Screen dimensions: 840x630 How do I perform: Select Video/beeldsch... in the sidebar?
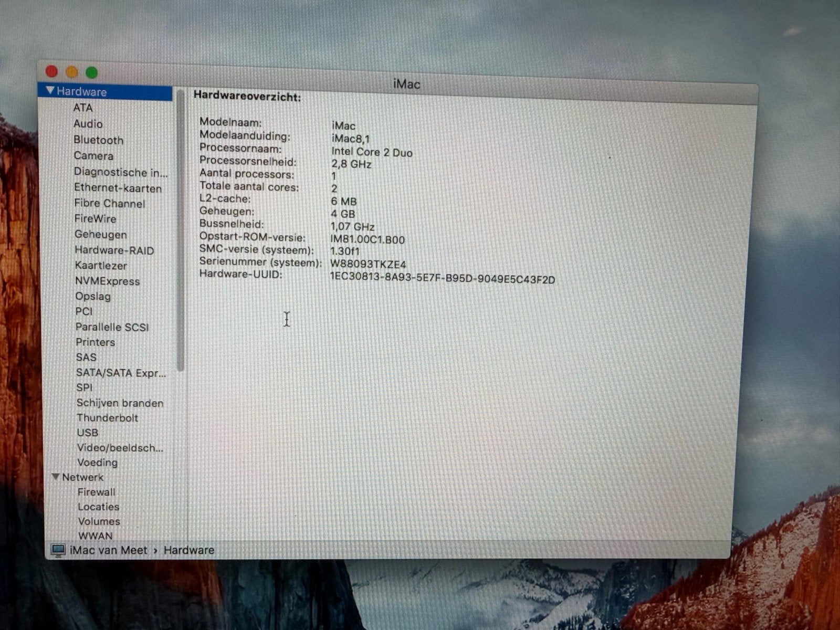point(120,448)
